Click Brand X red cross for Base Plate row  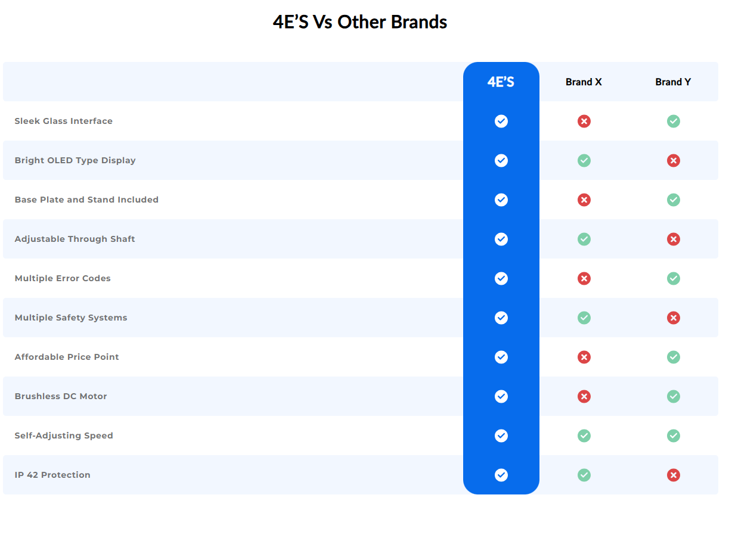[x=584, y=200]
